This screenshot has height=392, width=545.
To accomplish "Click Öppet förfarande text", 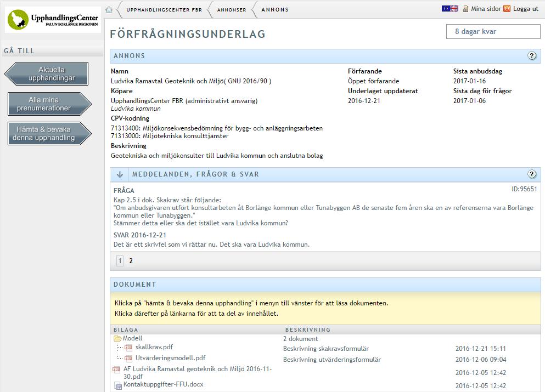I will tap(373, 81).
